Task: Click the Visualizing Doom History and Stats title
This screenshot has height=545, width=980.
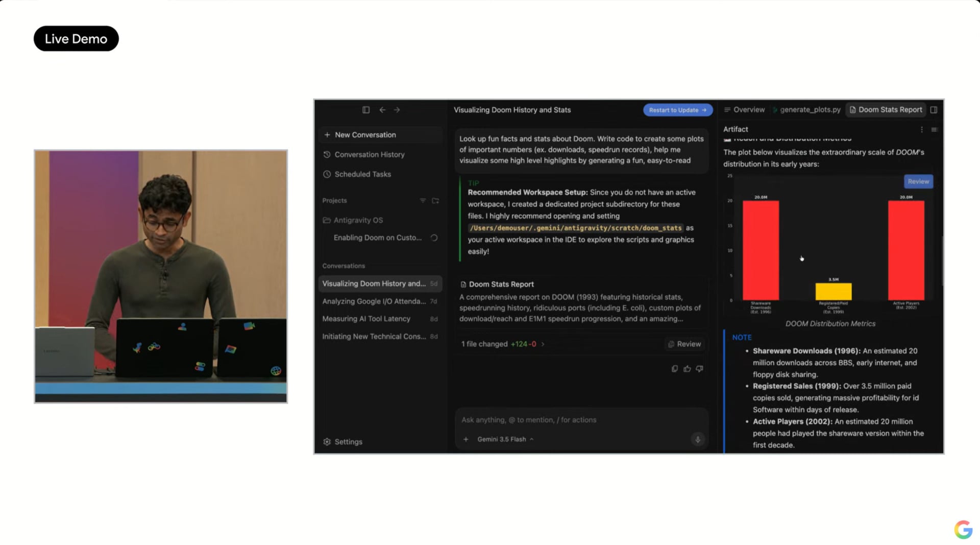Action: 512,110
